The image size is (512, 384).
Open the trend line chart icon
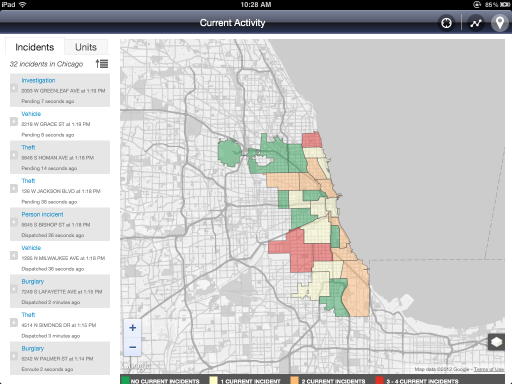pos(476,23)
